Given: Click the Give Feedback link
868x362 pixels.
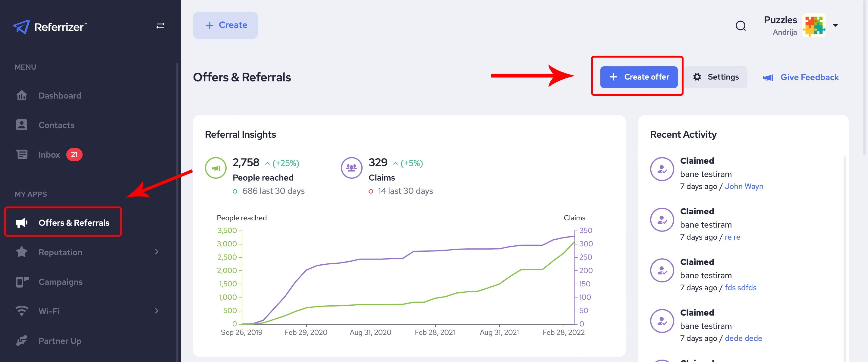Looking at the screenshot, I should click(809, 77).
